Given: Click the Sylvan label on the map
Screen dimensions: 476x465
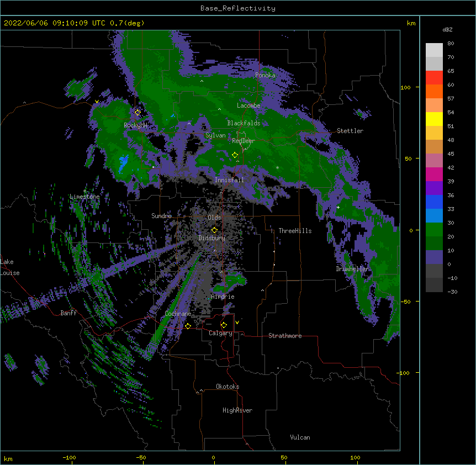Looking at the screenshot, I should [215, 135].
